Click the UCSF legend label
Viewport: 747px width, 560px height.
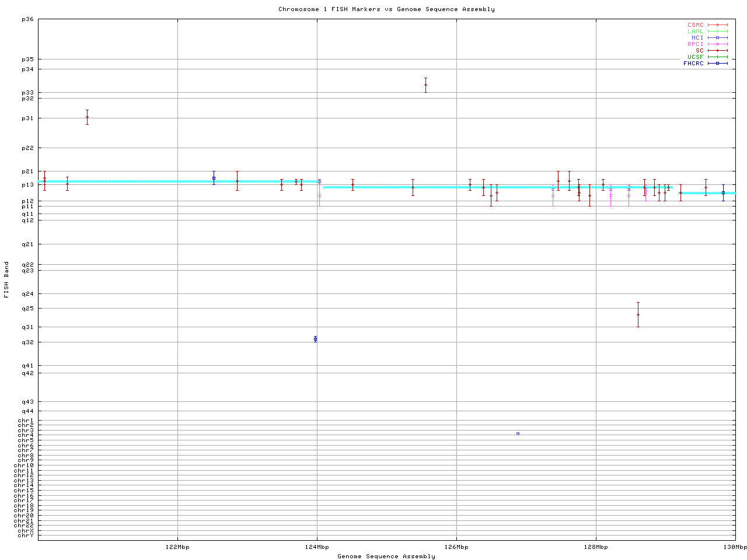(695, 57)
